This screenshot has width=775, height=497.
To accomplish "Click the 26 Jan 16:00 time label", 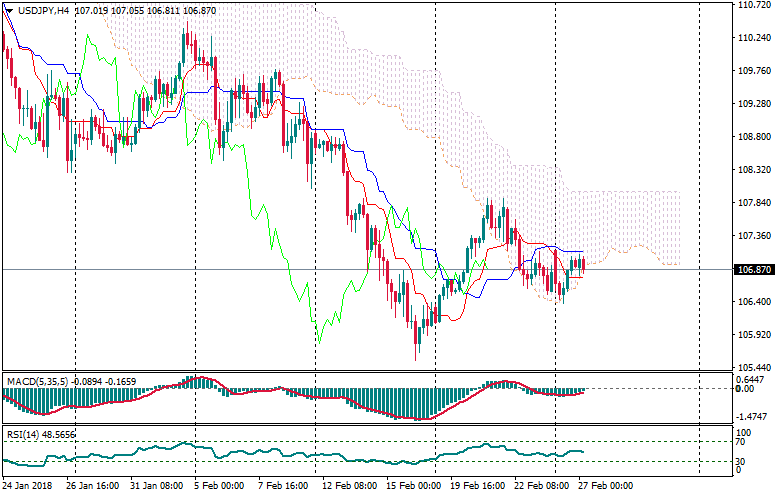I will click(93, 485).
